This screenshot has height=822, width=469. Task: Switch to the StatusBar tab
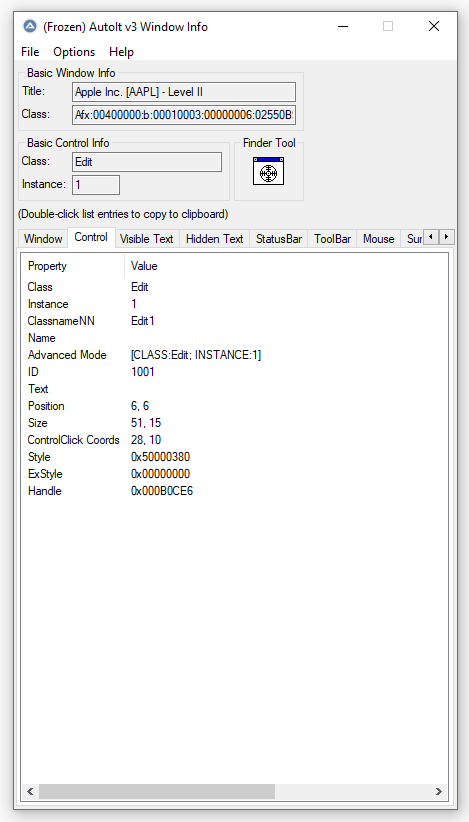coord(279,239)
